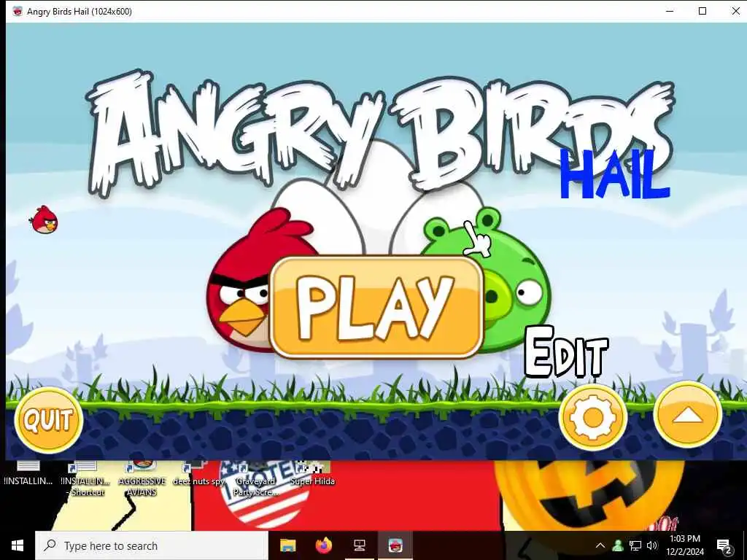Expand the up-arrow round menu button
The height and width of the screenshot is (560, 747).
pos(687,416)
